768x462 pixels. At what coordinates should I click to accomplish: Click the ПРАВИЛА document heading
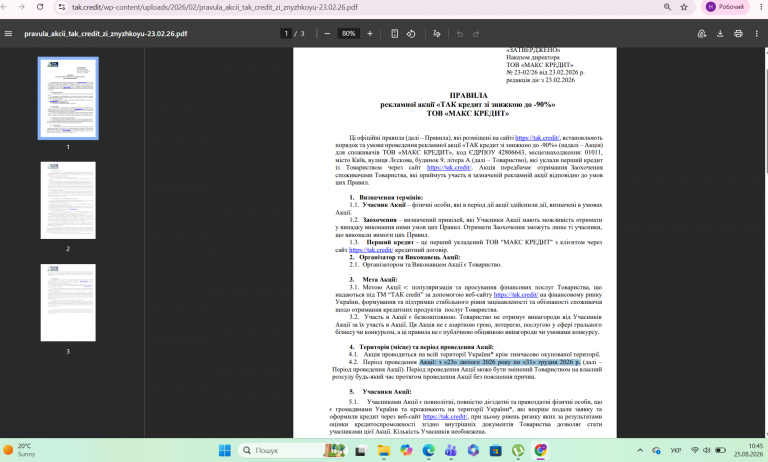pyautogui.click(x=468, y=96)
